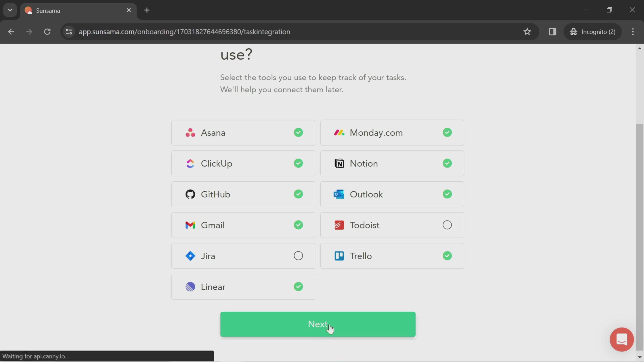644x362 pixels.
Task: Click the scrollbar down arrow
Action: point(640,357)
